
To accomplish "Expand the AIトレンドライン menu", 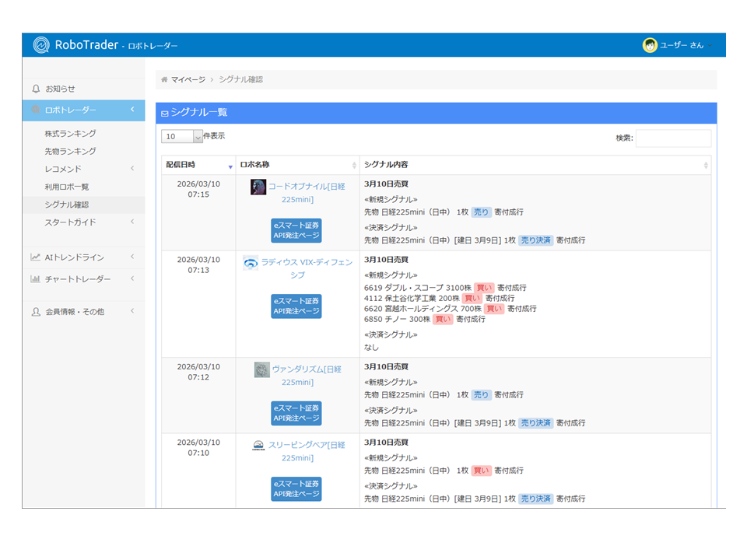I will pos(132,257).
